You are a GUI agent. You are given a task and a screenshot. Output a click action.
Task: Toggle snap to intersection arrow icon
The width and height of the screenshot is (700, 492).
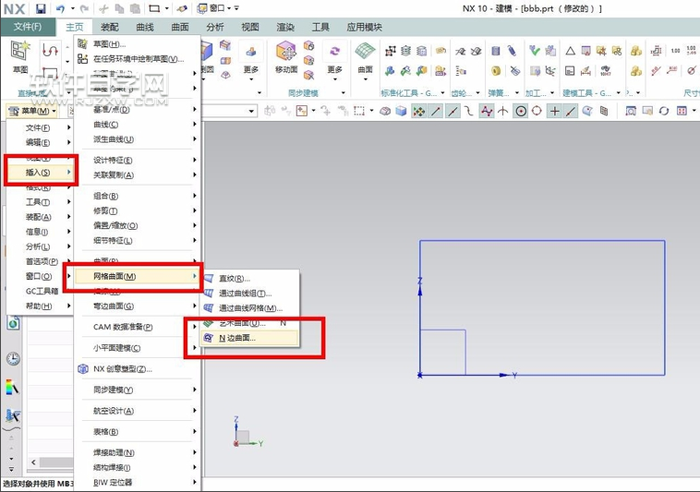(503, 111)
